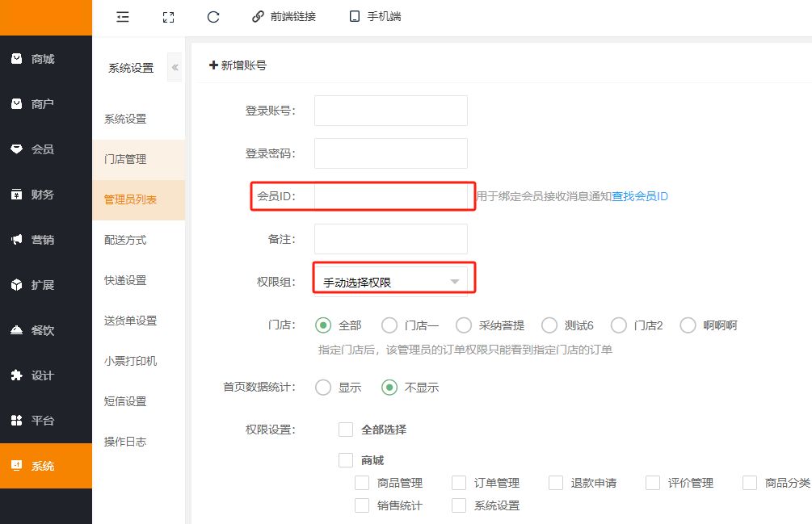Screen dimensions: 812x524
Task: Open 设计 in the main sidebar
Action: click(x=43, y=375)
